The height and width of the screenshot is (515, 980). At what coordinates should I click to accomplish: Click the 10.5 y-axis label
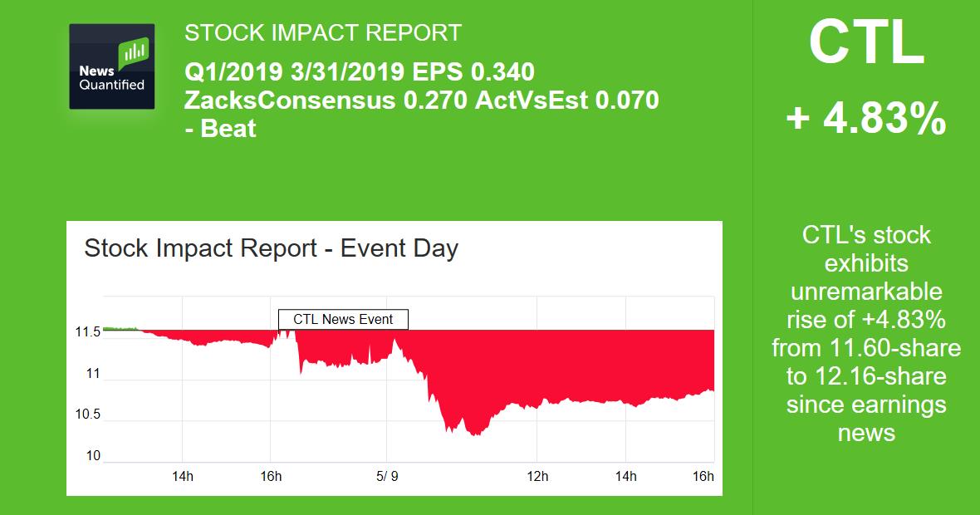coord(87,414)
